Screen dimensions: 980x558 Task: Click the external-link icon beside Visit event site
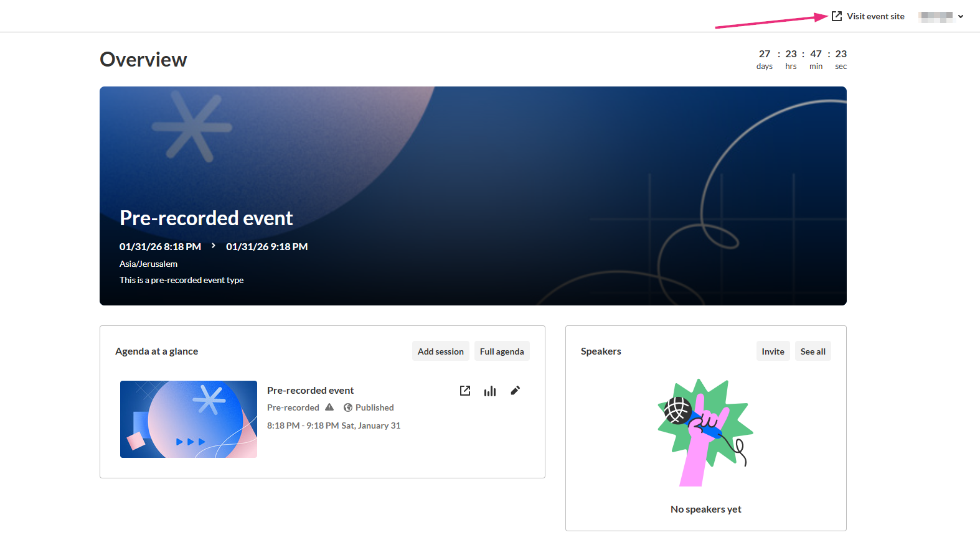click(837, 16)
